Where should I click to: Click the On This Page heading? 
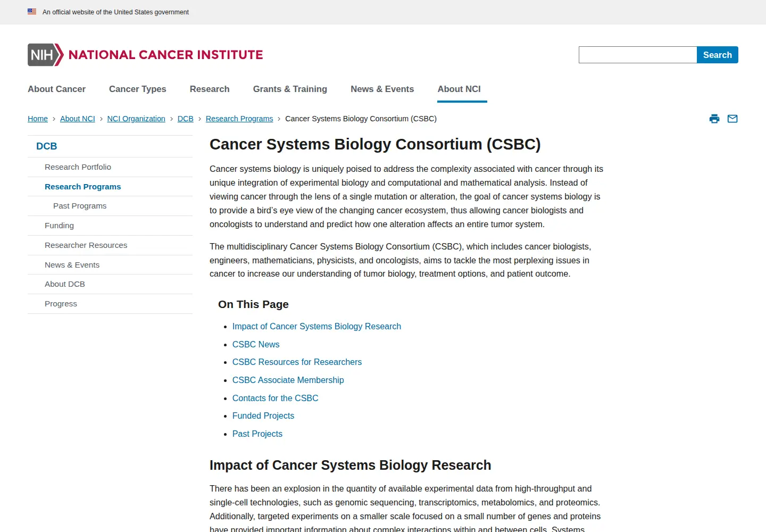[x=253, y=304]
